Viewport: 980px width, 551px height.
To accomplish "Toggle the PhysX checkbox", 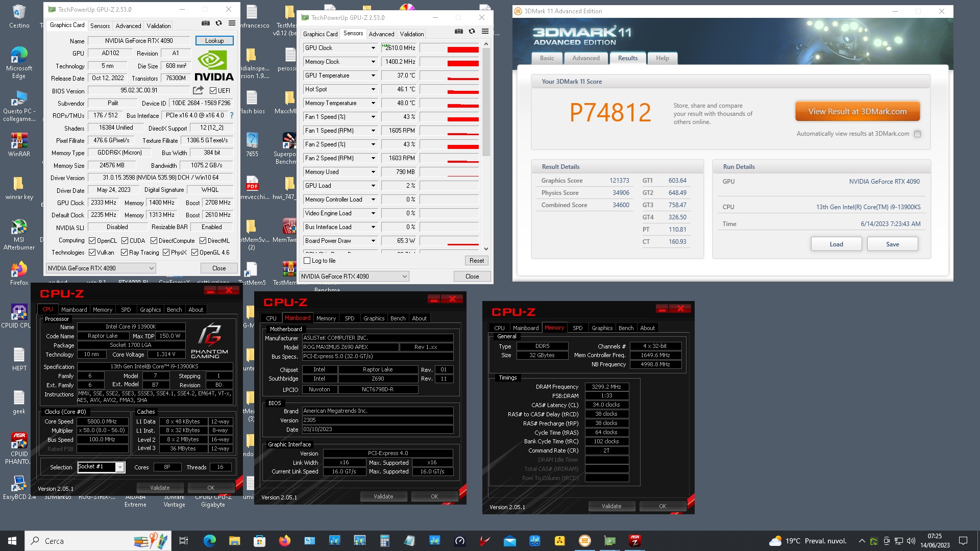I will (166, 252).
